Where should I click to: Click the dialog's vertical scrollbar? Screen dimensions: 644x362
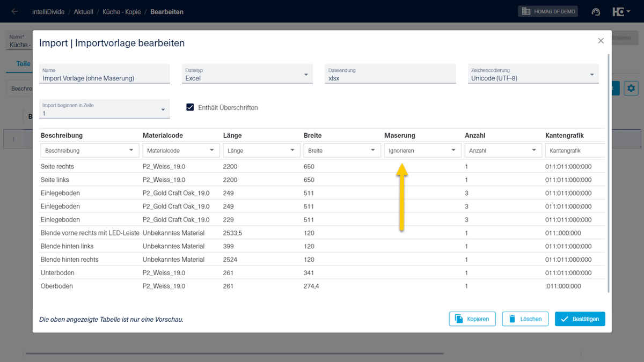[x=608, y=173]
